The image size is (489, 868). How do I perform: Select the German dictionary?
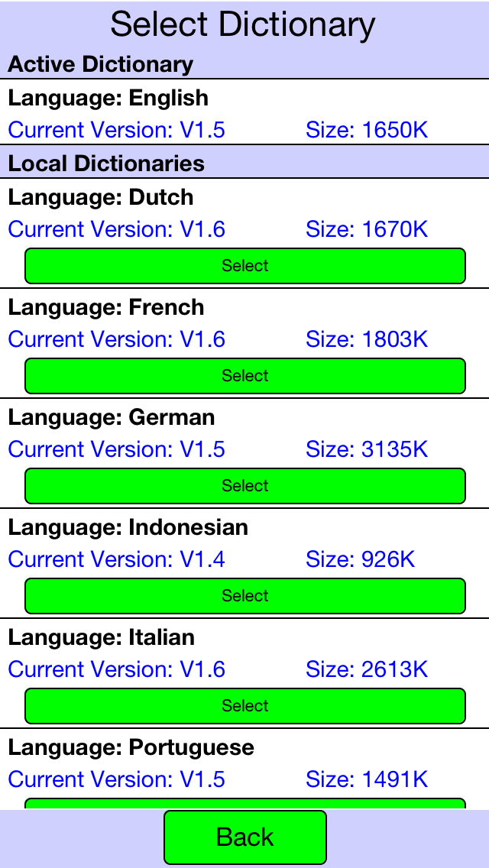click(244, 486)
